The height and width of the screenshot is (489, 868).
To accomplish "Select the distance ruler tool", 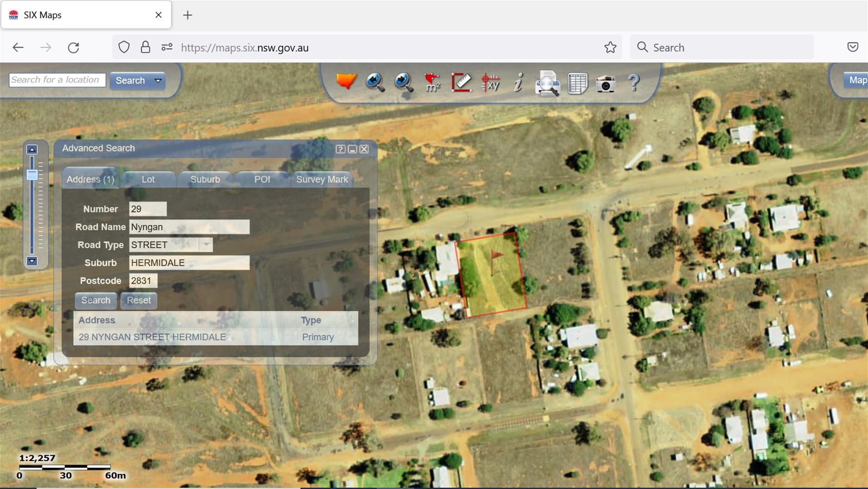I will click(461, 82).
